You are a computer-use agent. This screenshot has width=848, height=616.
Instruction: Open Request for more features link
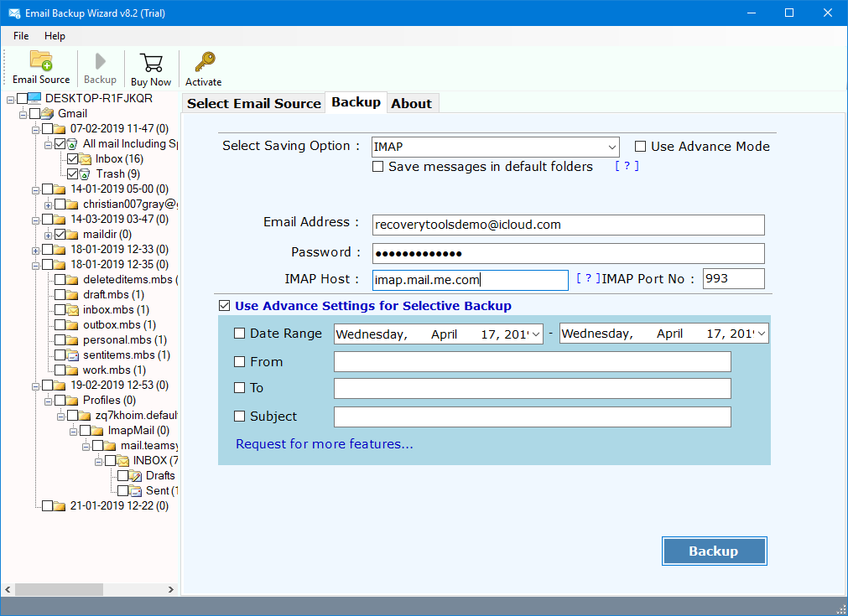pos(325,443)
